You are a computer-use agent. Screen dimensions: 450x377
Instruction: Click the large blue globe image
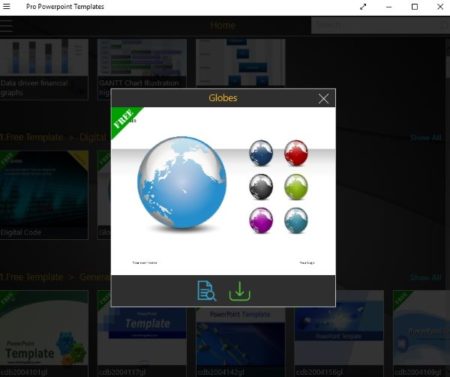182,182
